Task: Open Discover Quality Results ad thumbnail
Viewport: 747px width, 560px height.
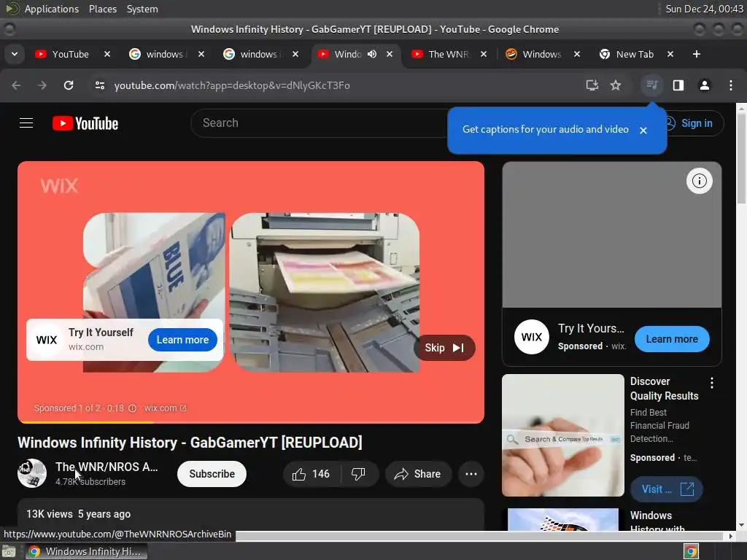Action: coord(562,435)
